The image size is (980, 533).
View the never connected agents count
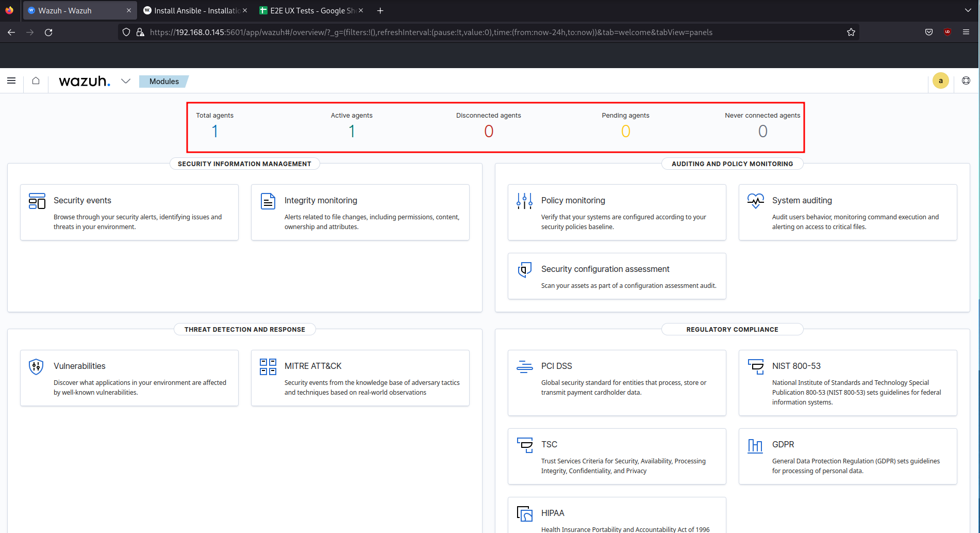pyautogui.click(x=762, y=132)
